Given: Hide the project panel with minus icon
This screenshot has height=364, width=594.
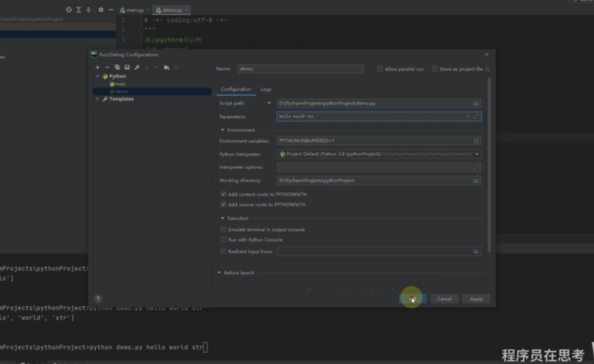Looking at the screenshot, I should [111, 10].
